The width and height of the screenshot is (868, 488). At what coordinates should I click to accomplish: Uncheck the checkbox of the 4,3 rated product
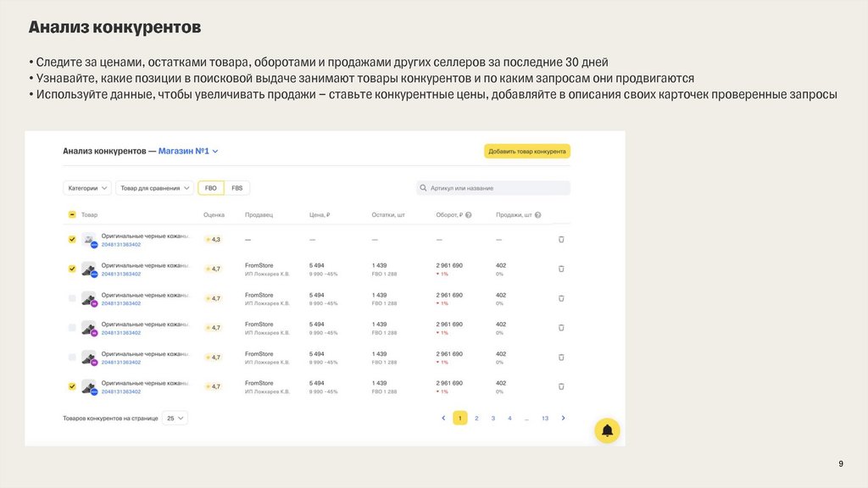(72, 240)
